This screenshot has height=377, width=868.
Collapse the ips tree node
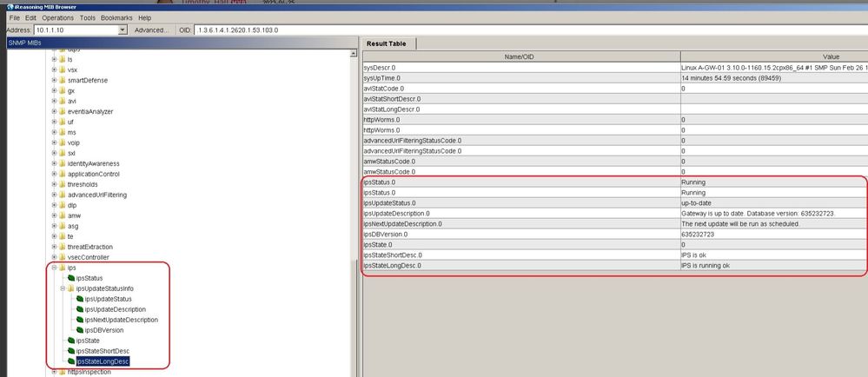(x=53, y=268)
